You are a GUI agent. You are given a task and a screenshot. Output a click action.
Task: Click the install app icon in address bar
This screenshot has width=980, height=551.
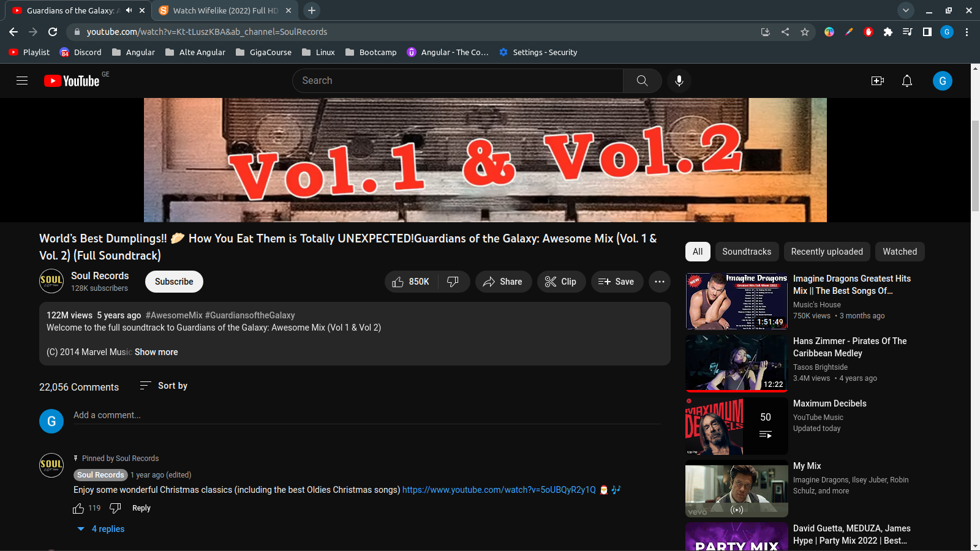click(x=766, y=32)
